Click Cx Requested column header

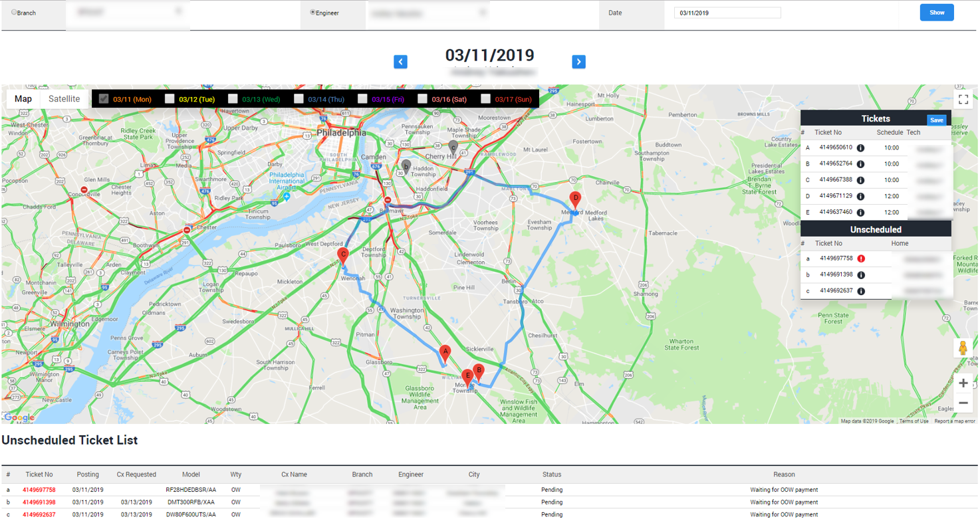[136, 474]
